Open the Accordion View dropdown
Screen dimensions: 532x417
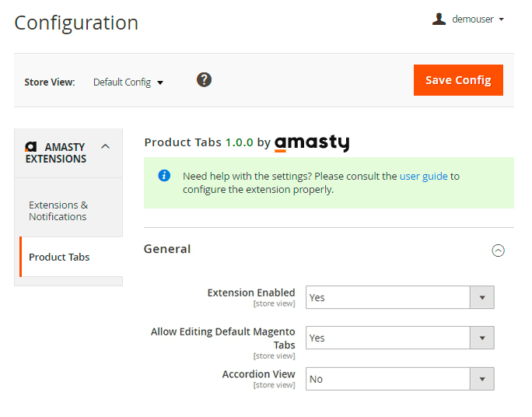pos(400,379)
